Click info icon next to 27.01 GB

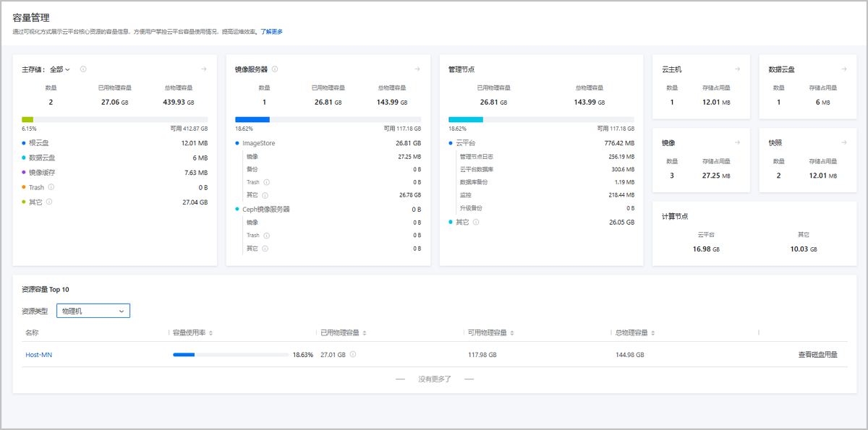point(353,355)
